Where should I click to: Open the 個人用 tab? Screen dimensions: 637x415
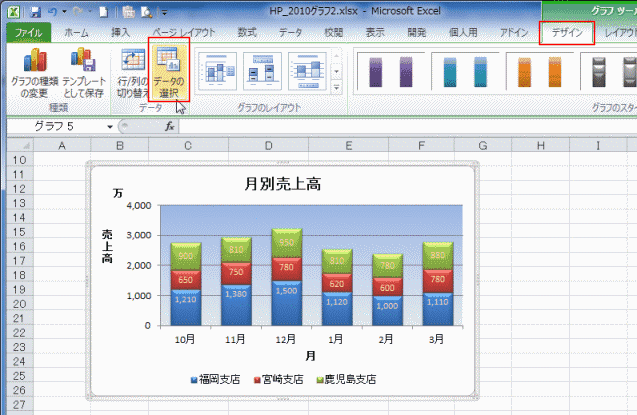(x=463, y=32)
